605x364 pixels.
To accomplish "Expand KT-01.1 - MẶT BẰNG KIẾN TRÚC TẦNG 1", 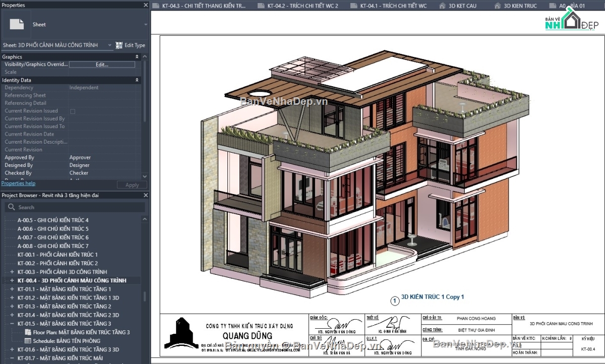I will (12, 289).
